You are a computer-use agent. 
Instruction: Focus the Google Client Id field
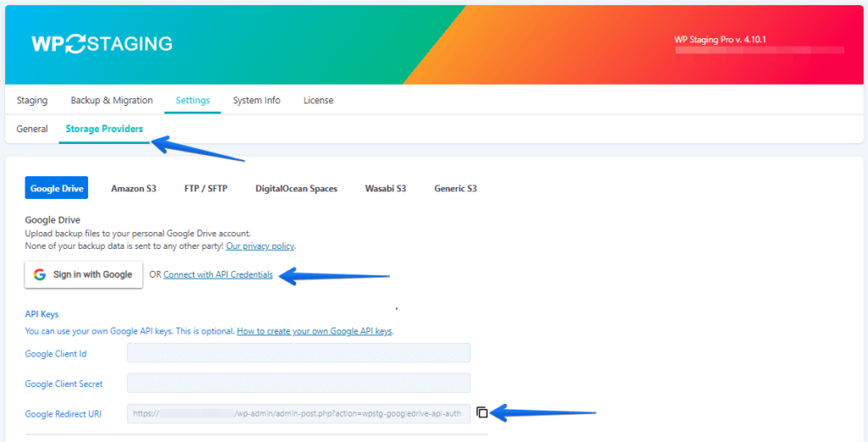tap(299, 353)
